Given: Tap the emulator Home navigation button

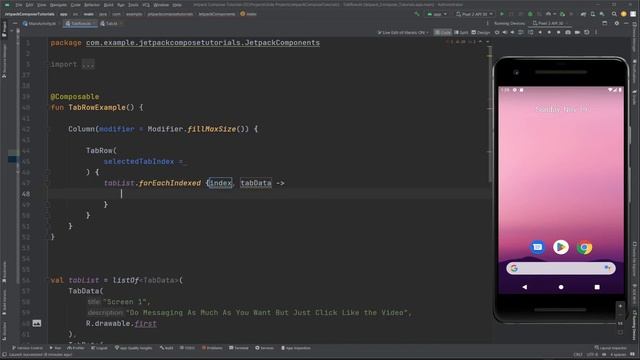Looking at the screenshot, I should tap(561, 287).
